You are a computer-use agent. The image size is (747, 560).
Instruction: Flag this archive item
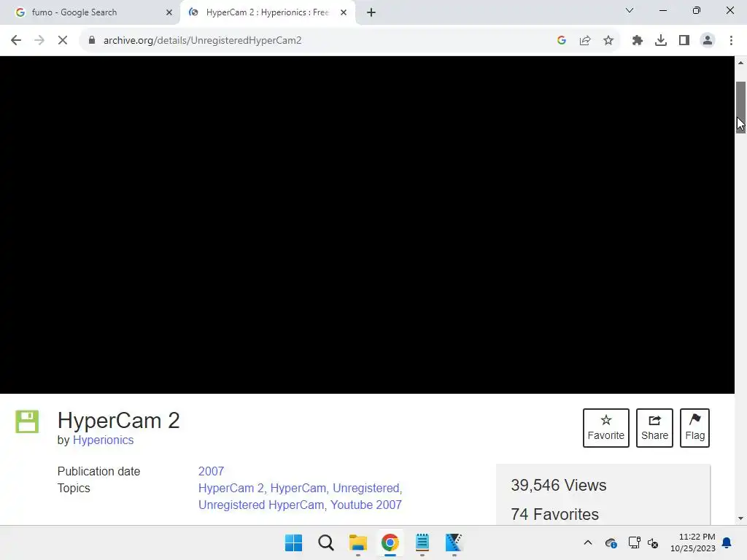click(694, 427)
